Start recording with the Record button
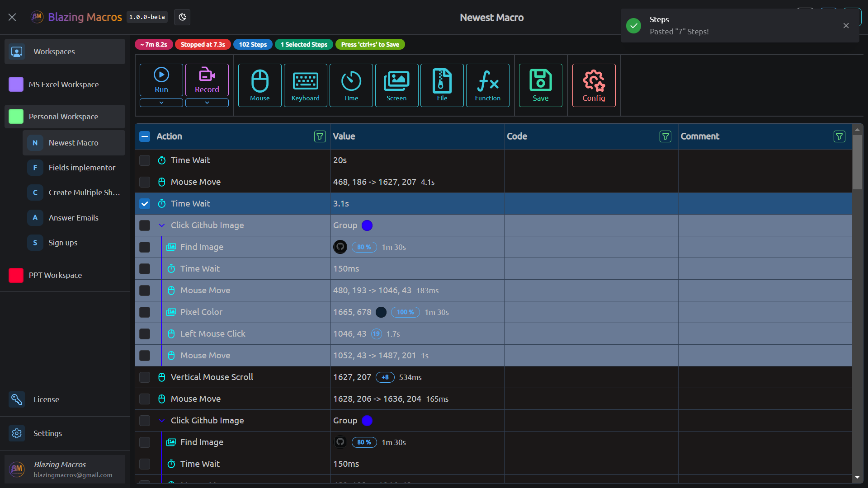 coord(207,80)
